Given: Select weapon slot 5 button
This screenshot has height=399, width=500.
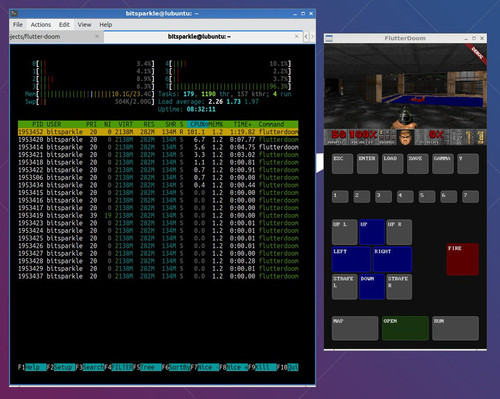Looking at the screenshot, I should (427, 197).
